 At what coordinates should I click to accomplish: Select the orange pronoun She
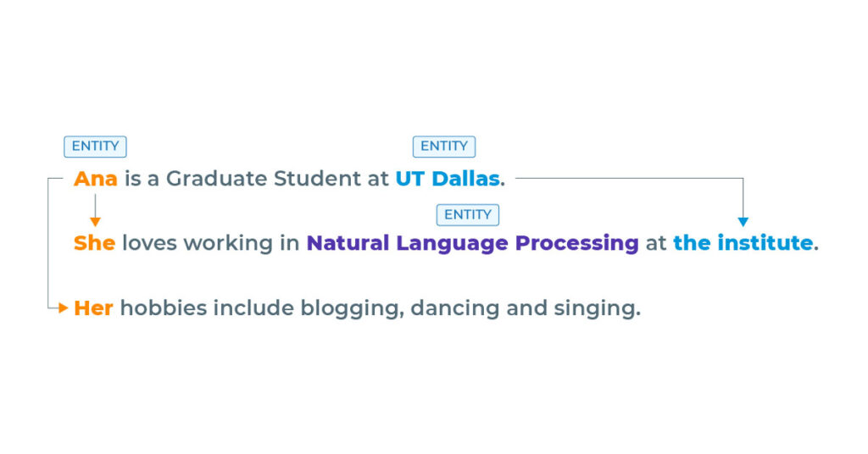(x=94, y=243)
